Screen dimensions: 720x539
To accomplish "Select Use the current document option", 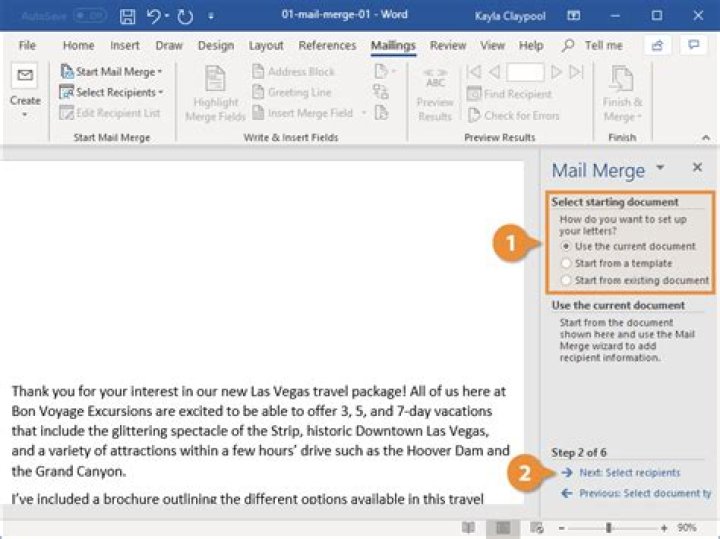I will [x=567, y=246].
